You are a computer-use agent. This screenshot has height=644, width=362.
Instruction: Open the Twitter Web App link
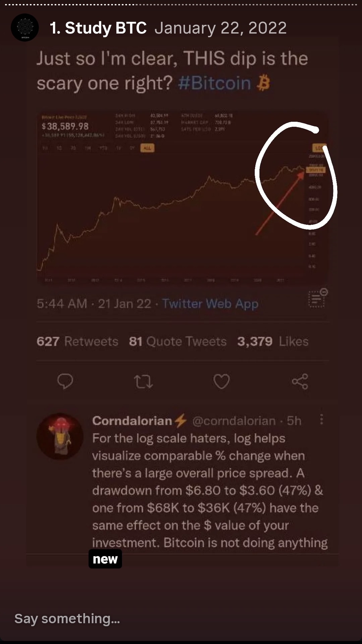pos(210,304)
